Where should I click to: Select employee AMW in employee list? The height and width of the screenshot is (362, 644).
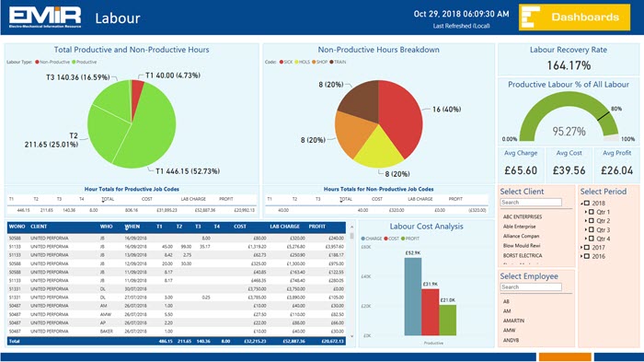(509, 331)
